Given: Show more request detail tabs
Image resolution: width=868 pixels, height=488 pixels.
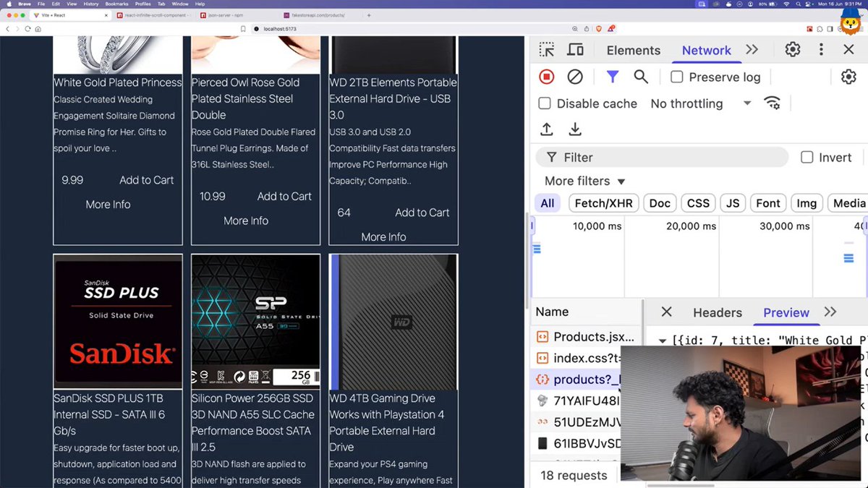Looking at the screenshot, I should [x=830, y=312].
